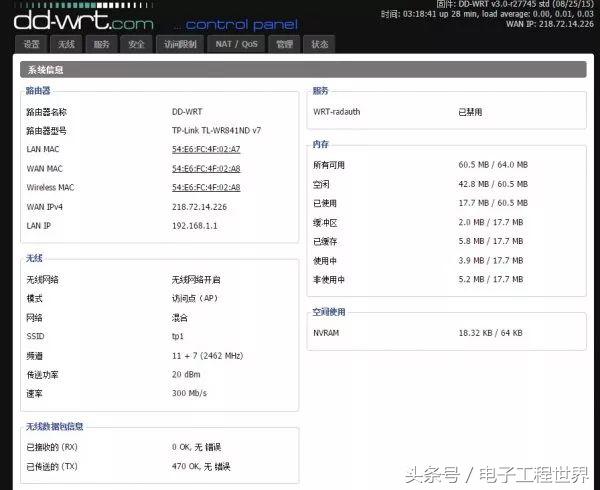This screenshot has width=600, height=490.
Task: Open the 服务 (Services) tab
Action: click(x=101, y=44)
